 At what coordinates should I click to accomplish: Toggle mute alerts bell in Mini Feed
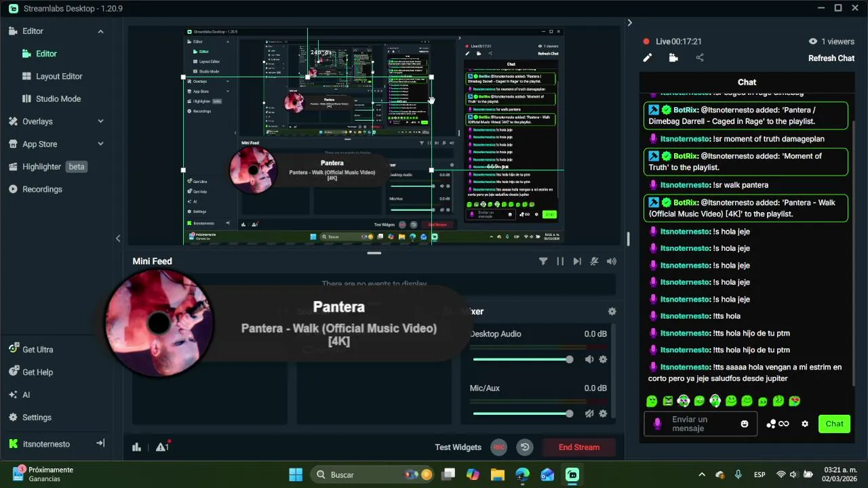tap(594, 261)
